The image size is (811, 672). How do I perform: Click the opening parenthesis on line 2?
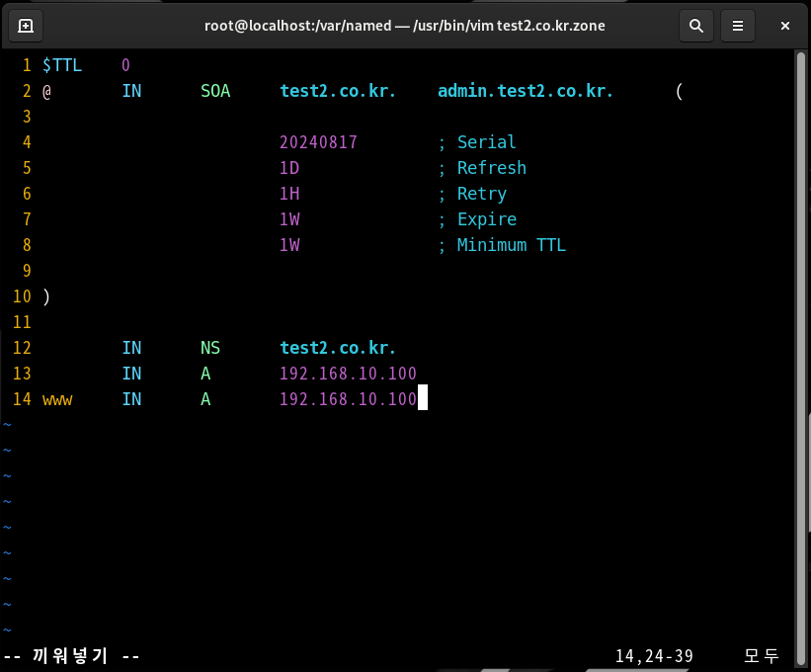[679, 92]
